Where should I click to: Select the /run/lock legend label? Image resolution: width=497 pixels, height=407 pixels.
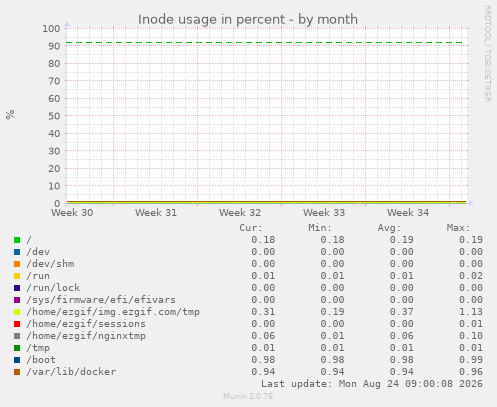pyautogui.click(x=53, y=288)
